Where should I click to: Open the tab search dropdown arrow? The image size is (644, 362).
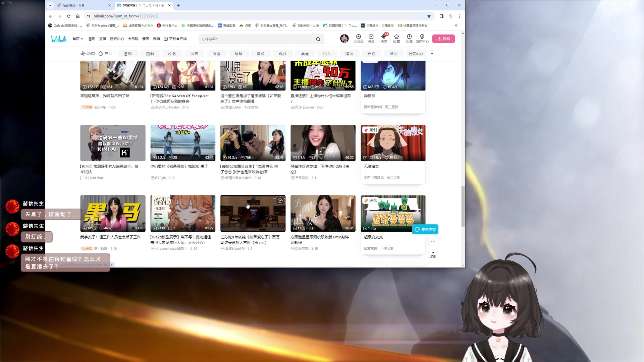[x=50, y=5]
